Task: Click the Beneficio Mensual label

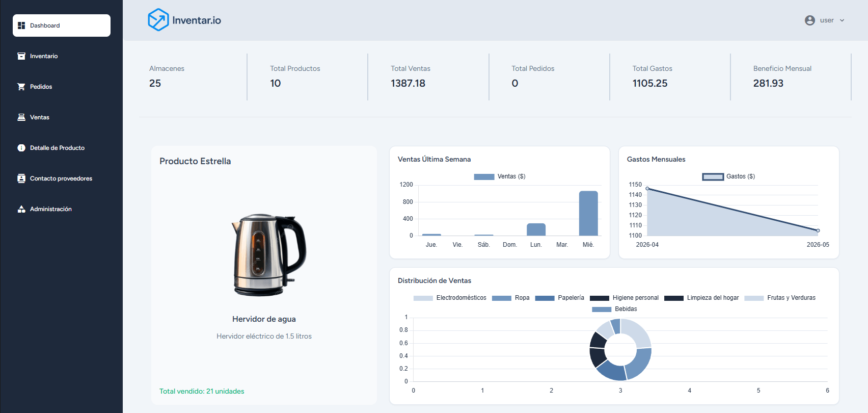Action: coord(782,69)
